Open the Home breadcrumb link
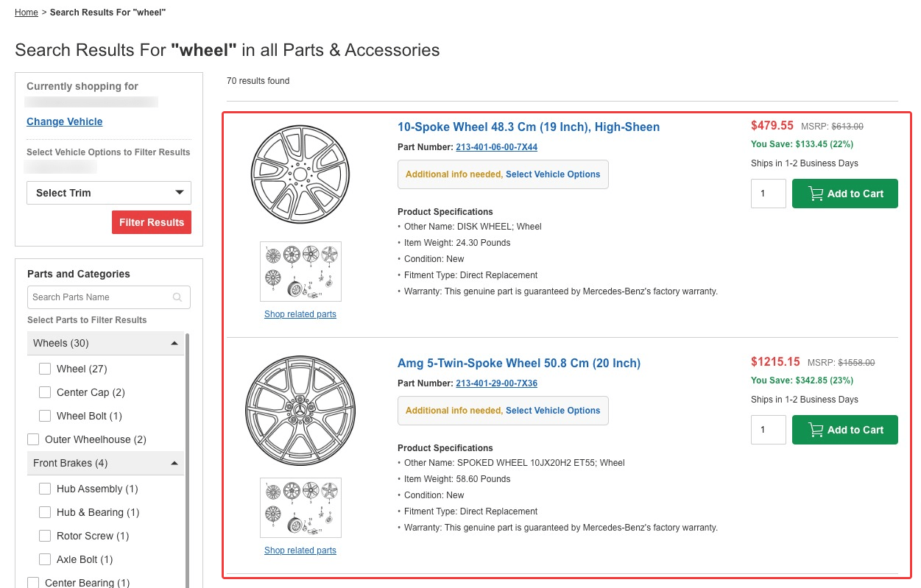Viewport: 921px width, 588px height. click(x=26, y=13)
